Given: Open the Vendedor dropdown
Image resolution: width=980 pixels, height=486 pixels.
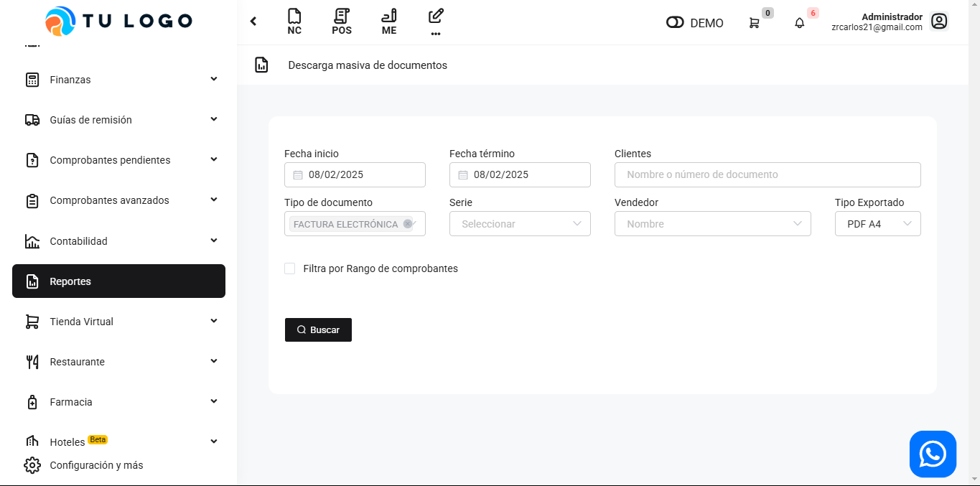Looking at the screenshot, I should click(712, 224).
